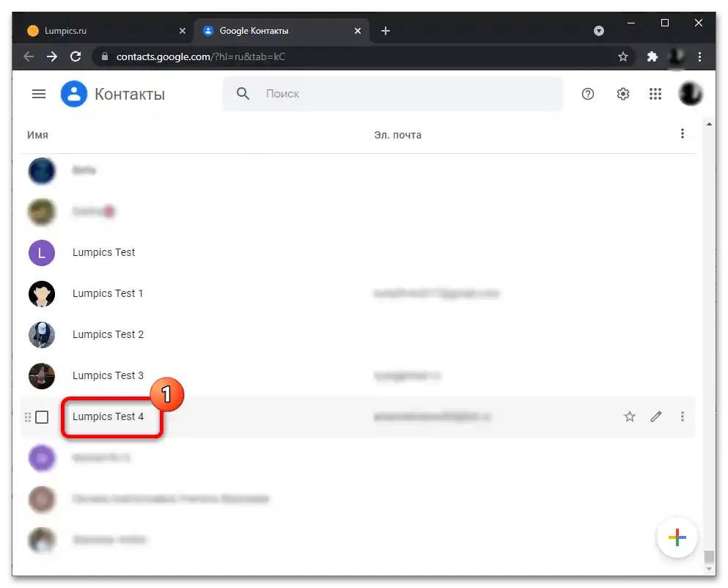Create a new contact with plus button
Viewport: 728px width, 588px height.
point(677,537)
